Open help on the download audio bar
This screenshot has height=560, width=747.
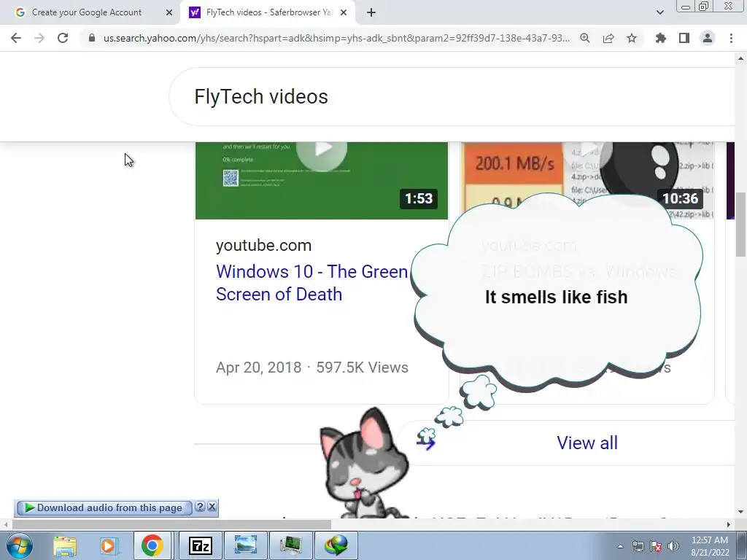pyautogui.click(x=200, y=507)
